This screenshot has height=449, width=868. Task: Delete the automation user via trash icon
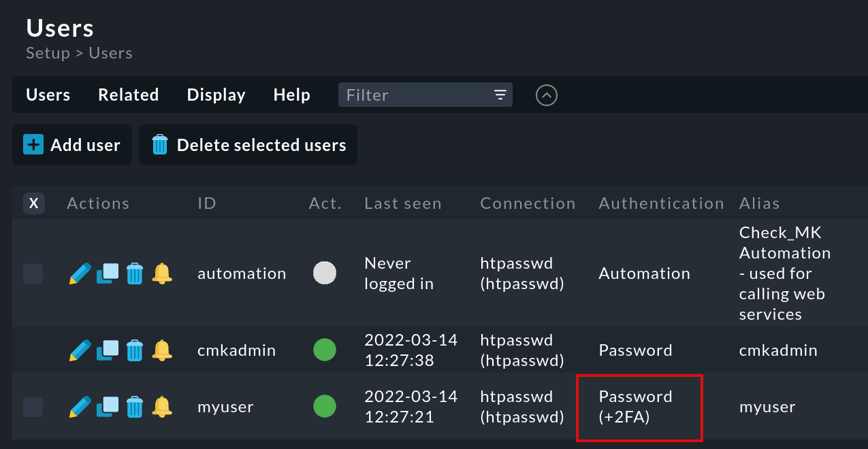pyautogui.click(x=135, y=273)
